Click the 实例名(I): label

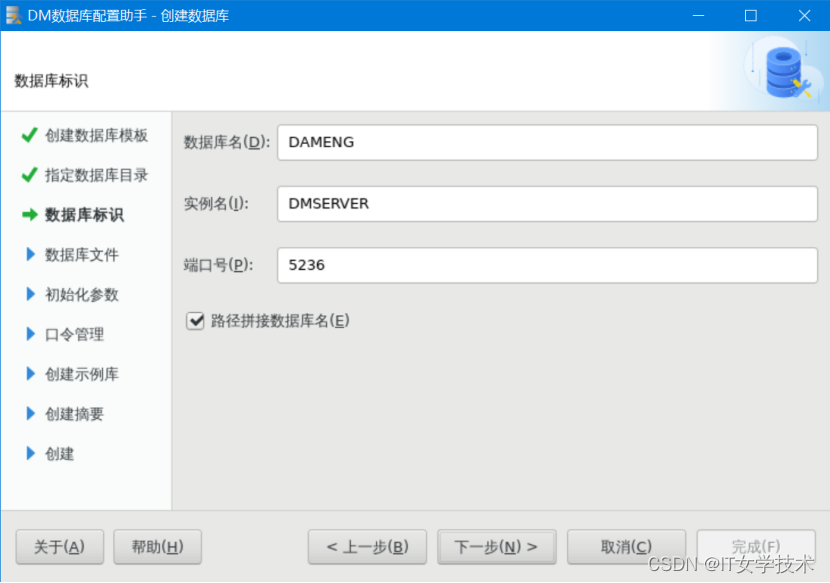tap(216, 204)
